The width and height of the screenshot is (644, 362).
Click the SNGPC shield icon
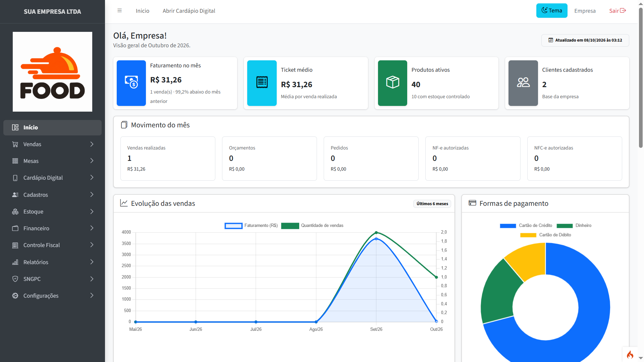(15, 279)
